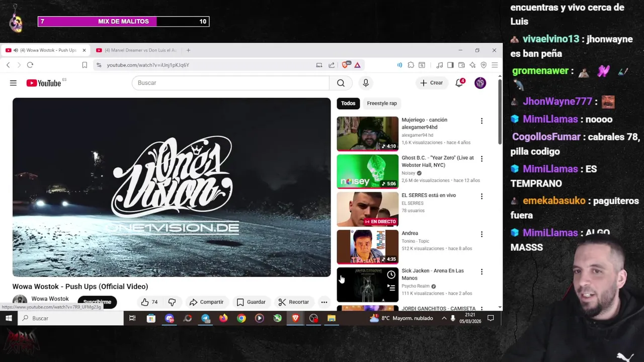Image resolution: width=644 pixels, height=362 pixels.
Task: Go back with browser back arrow
Action: tap(8, 65)
